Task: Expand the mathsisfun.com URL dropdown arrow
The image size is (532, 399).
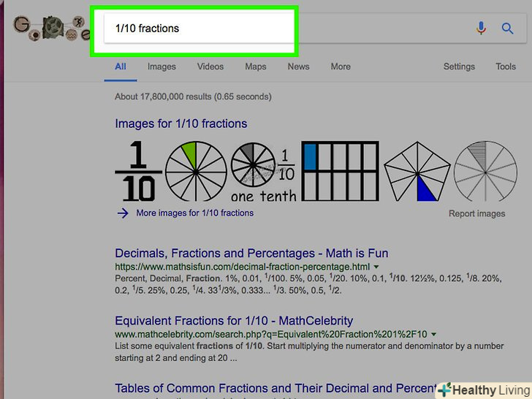Action: (376, 267)
